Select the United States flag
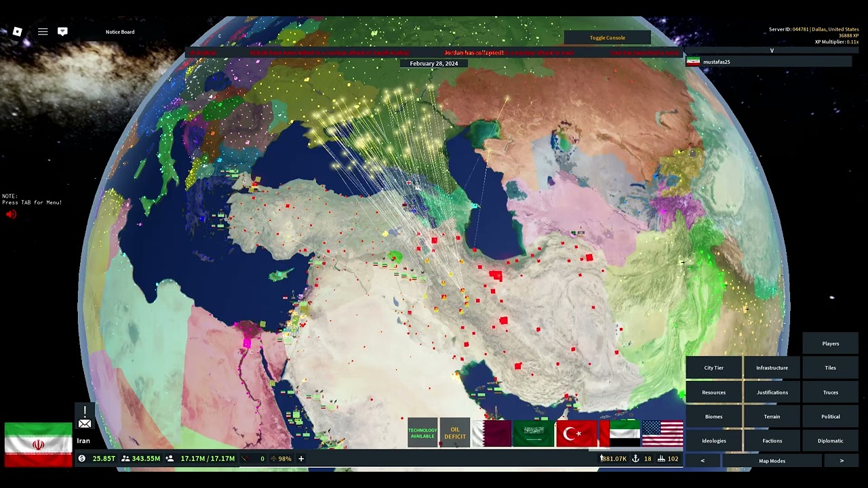 (x=663, y=434)
